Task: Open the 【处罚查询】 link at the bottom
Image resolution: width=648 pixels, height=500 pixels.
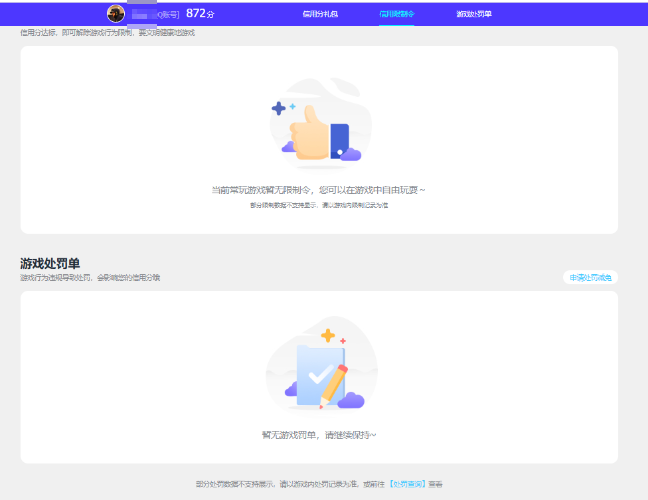Action: 407,484
